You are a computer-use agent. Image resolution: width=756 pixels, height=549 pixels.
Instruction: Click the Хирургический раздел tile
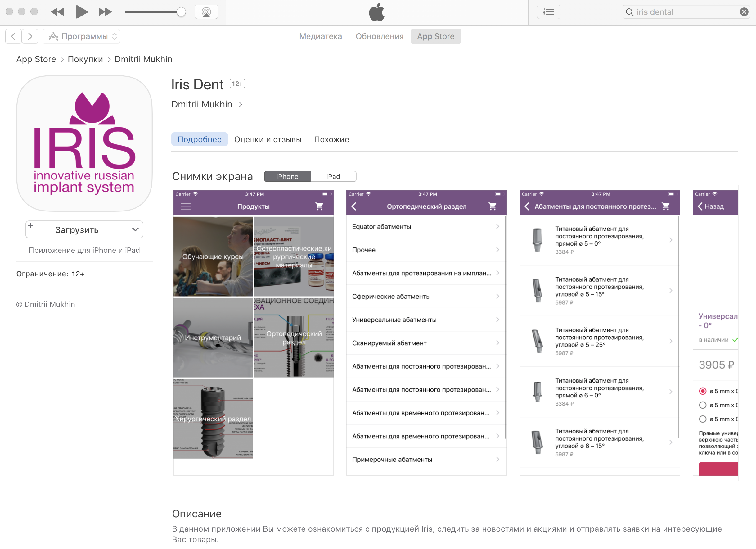pos(213,419)
